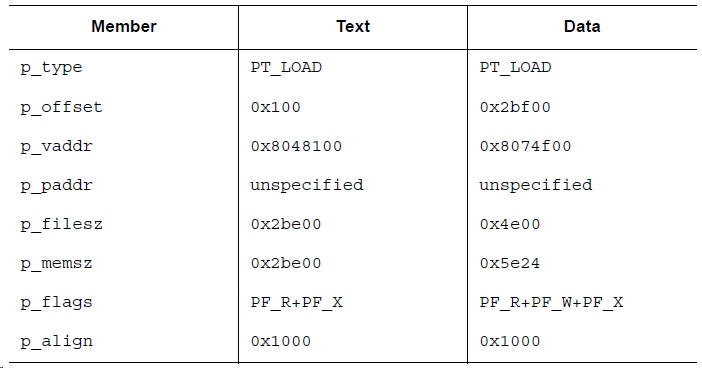Click the PF_R+PF_W+PF_X flags value
This screenshot has width=702, height=368.
coord(551,302)
